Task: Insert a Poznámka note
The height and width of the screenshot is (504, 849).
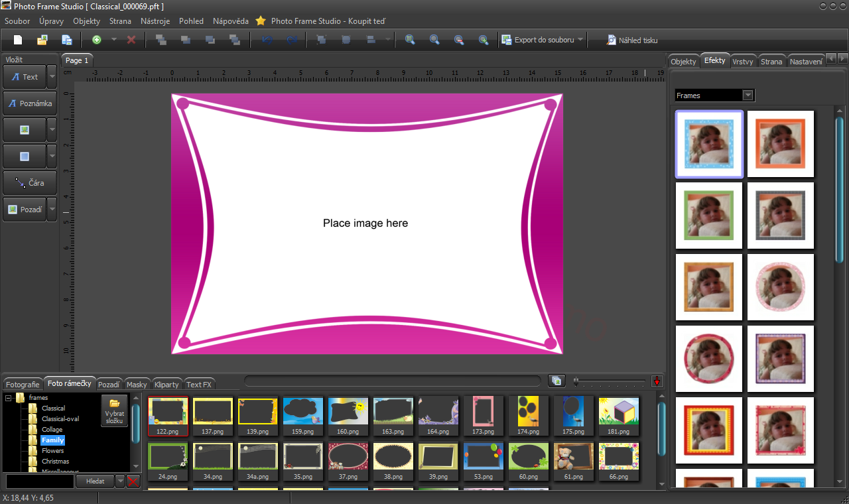Action: [x=30, y=103]
